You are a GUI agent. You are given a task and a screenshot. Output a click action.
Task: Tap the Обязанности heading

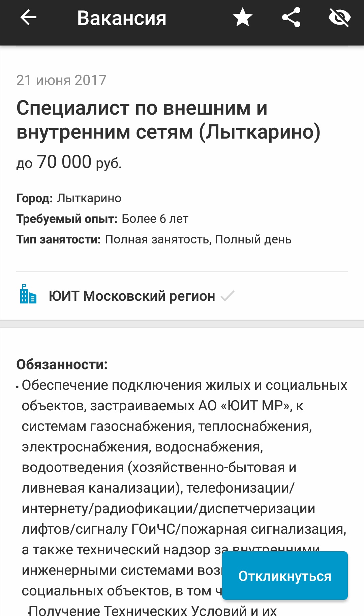point(62,364)
